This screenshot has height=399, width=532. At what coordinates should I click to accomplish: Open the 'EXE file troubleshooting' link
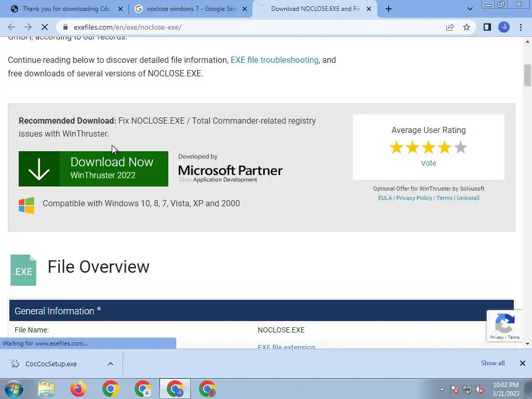(x=274, y=60)
